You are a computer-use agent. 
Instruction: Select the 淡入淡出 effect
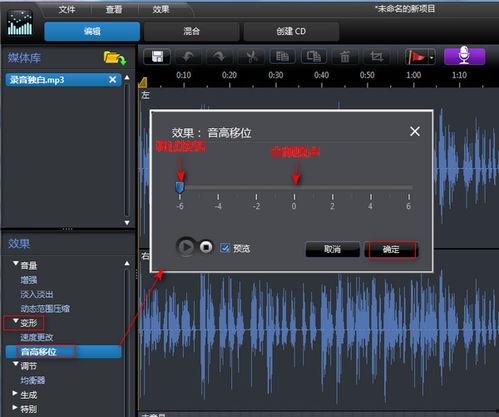coord(37,294)
